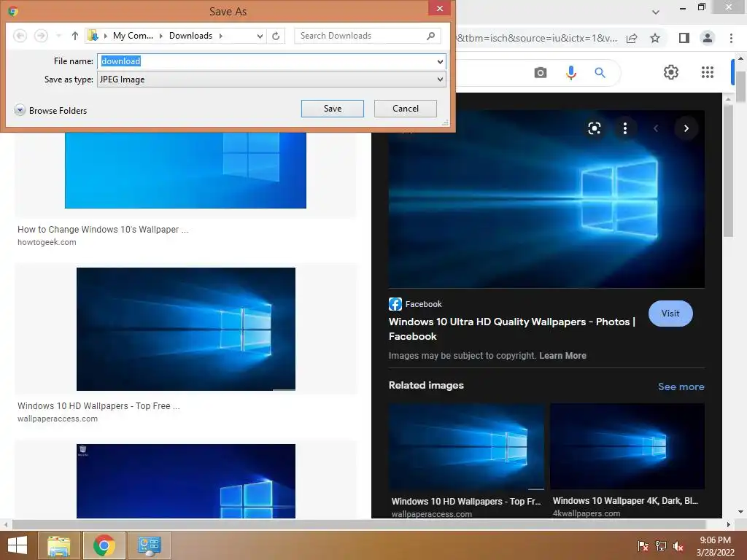Click the large preview wallpaper image

(x=546, y=199)
